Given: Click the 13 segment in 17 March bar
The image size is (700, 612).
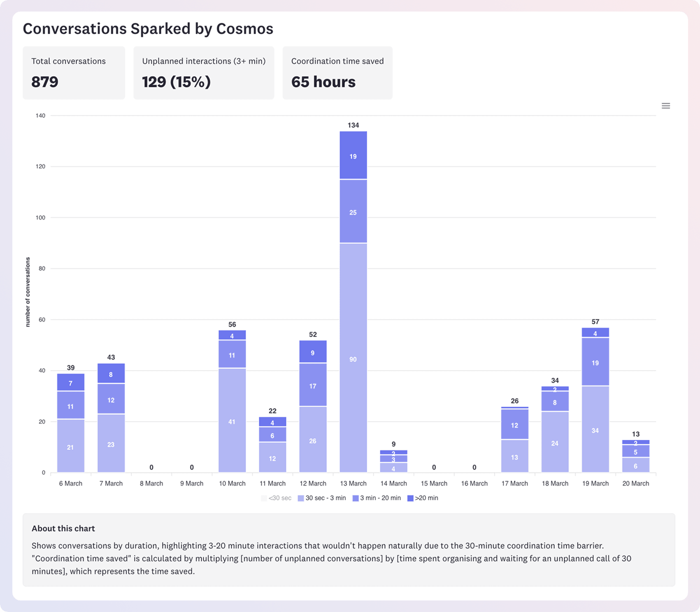Looking at the screenshot, I should point(514,456).
